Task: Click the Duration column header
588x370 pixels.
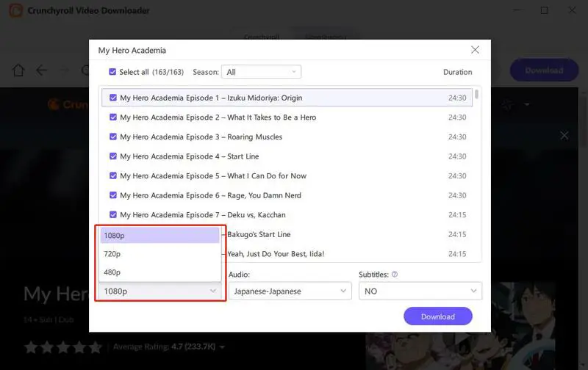Action: point(457,72)
